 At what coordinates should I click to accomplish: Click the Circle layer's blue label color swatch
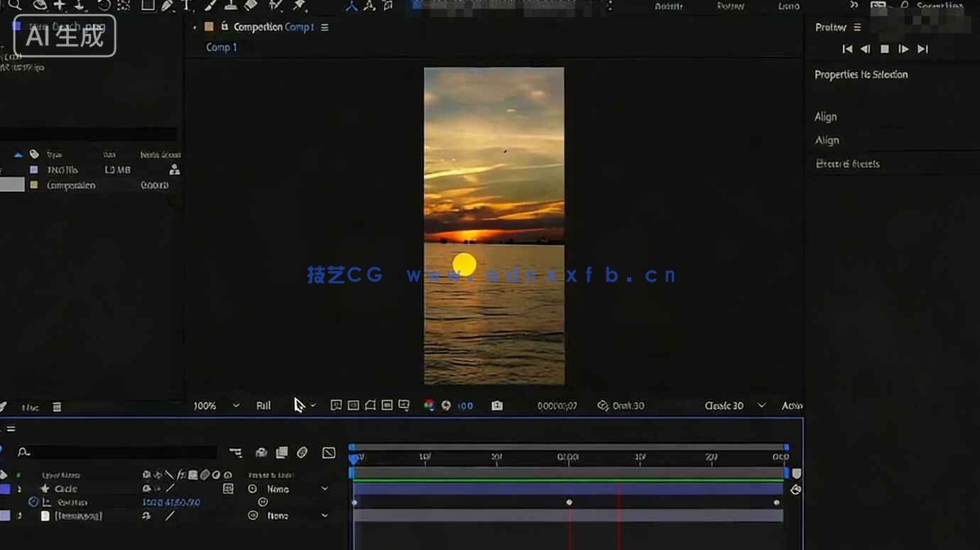(5, 489)
